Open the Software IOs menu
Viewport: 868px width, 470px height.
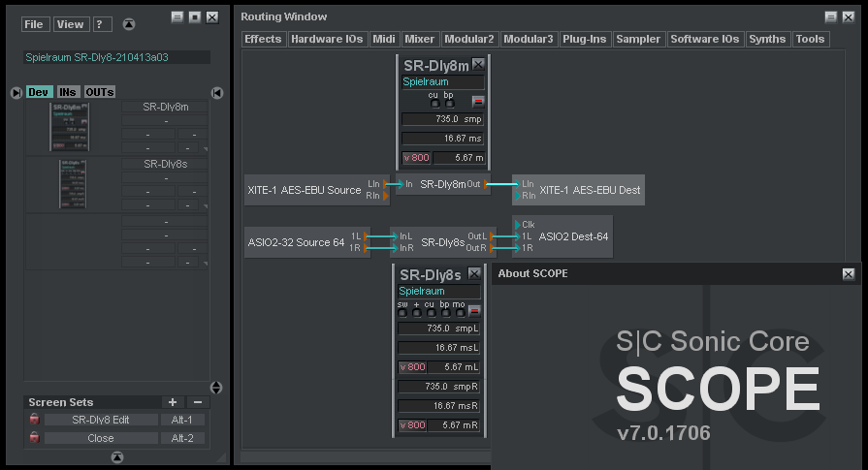click(x=705, y=40)
